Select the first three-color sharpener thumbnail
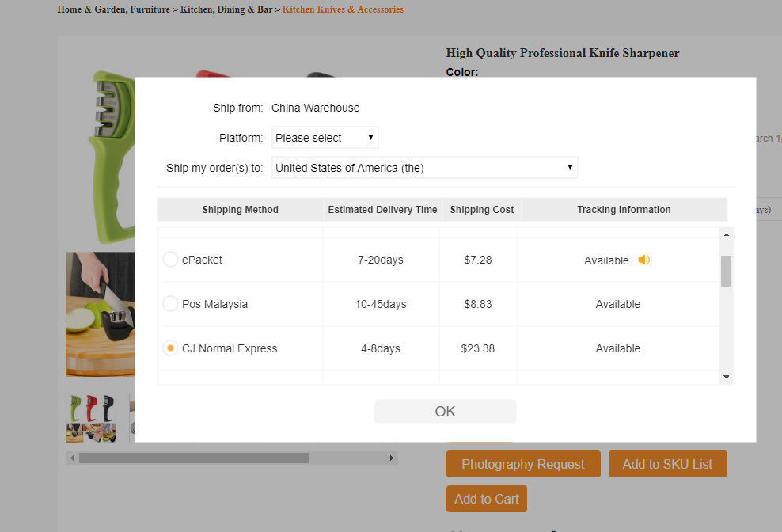 tap(91, 417)
